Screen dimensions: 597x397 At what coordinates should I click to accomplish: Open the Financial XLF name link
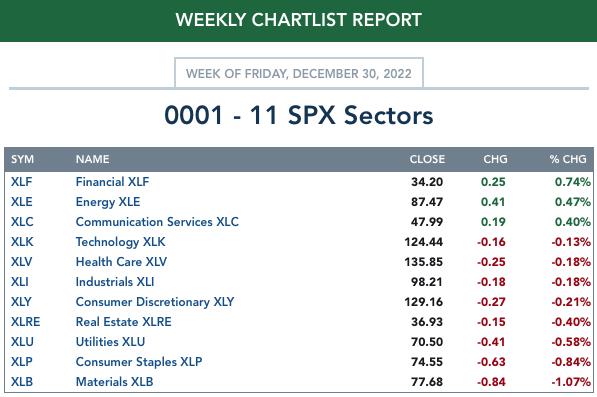(x=112, y=182)
